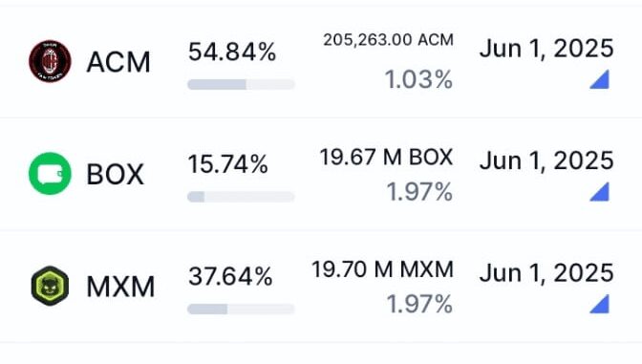Click the ACM AC Milan token logo
Image resolution: width=642 pixels, height=364 pixels.
(50, 61)
